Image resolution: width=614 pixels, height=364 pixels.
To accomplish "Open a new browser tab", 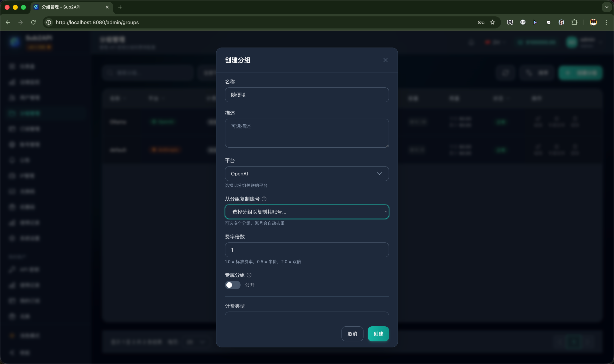I will pos(120,7).
